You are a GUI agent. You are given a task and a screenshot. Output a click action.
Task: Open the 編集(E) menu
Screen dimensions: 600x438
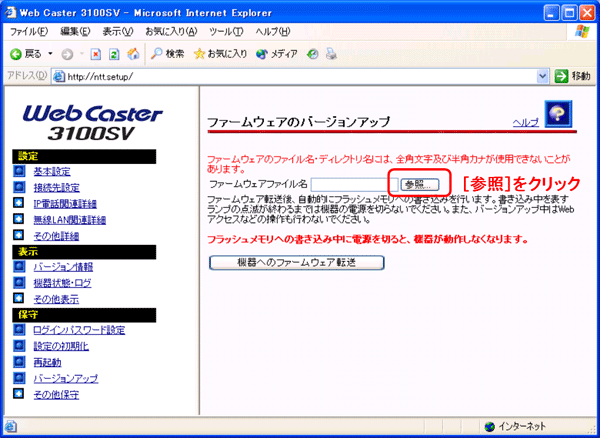point(75,31)
